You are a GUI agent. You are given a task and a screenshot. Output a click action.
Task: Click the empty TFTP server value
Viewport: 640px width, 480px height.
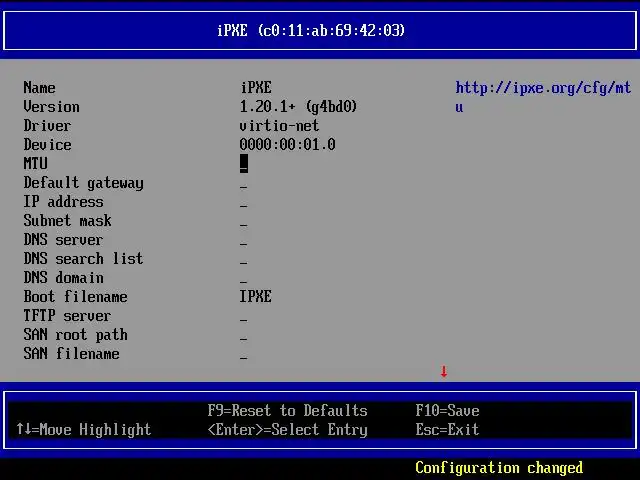[x=244, y=320]
